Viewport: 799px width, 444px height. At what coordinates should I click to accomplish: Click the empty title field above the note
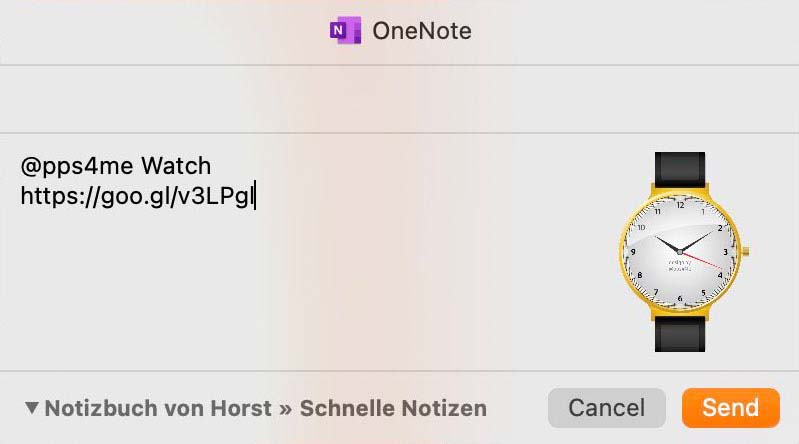400,99
